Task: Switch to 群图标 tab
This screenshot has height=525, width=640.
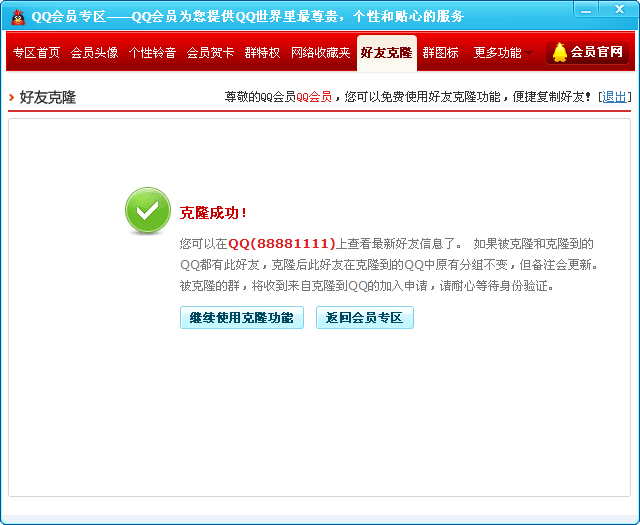Action: click(440, 53)
